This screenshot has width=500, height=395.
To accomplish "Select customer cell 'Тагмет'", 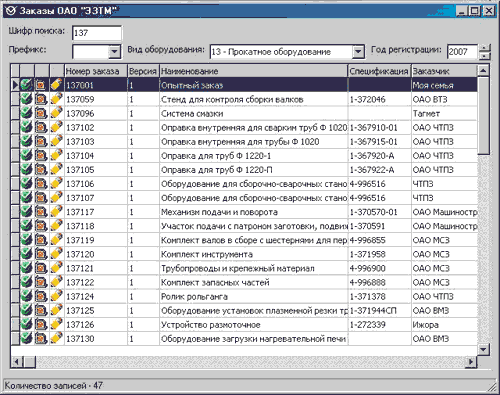I will (x=444, y=113).
